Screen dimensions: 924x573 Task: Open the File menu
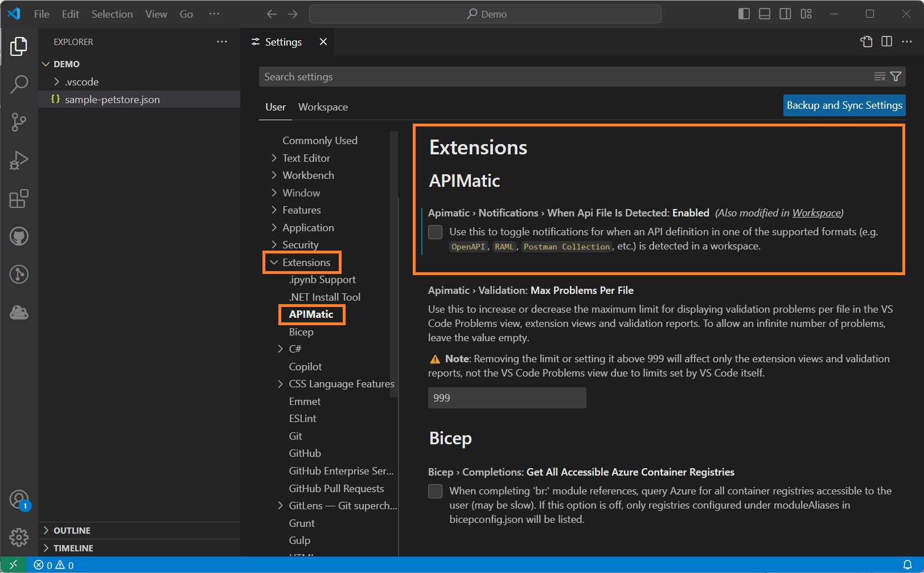click(x=42, y=14)
